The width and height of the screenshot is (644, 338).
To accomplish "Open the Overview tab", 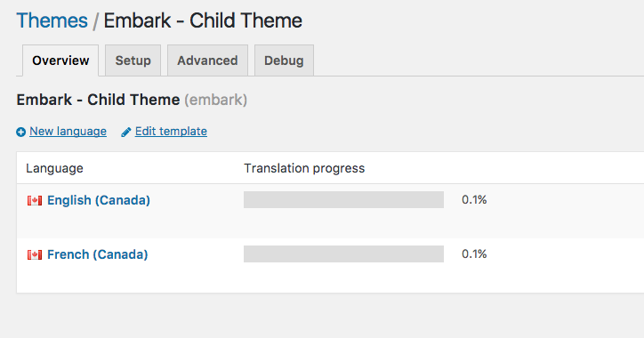I will [x=60, y=60].
